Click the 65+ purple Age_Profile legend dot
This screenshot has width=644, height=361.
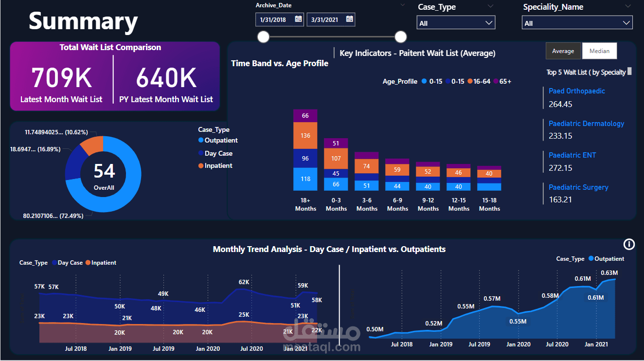(x=496, y=82)
